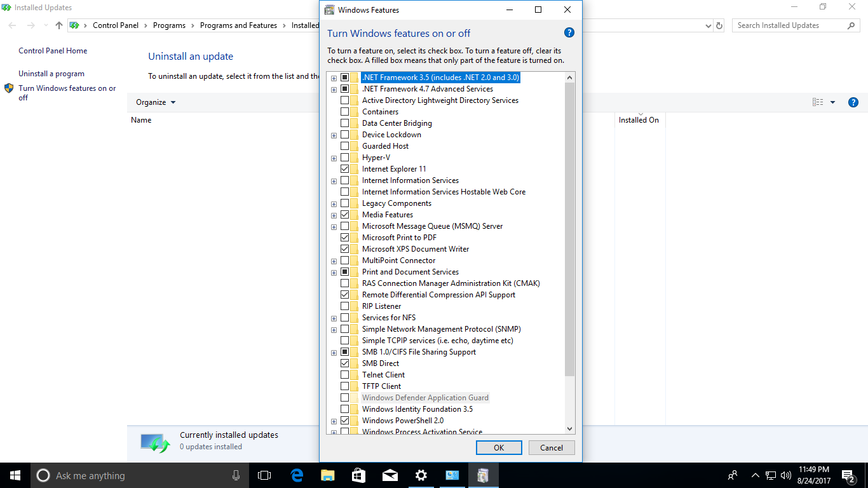Click the Programs and Features breadcrumb

238,25
